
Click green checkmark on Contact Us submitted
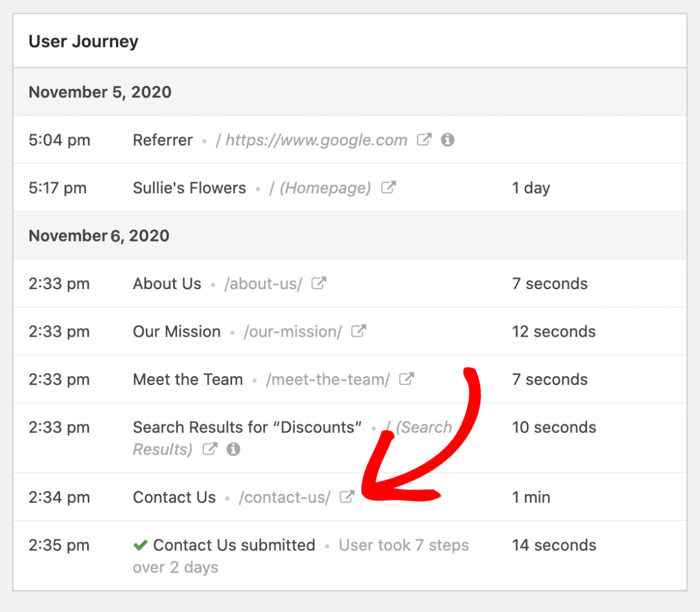coord(140,545)
